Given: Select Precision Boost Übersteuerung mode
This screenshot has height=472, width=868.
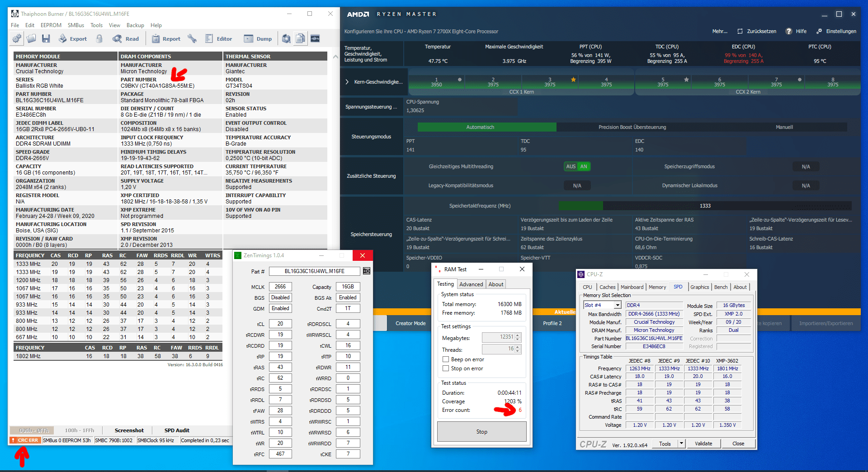Looking at the screenshot, I should 632,127.
